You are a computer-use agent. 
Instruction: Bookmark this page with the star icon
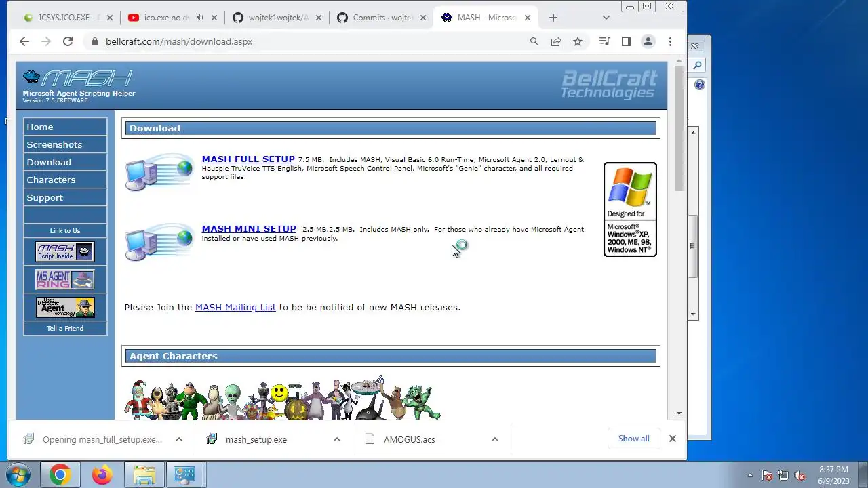click(578, 41)
